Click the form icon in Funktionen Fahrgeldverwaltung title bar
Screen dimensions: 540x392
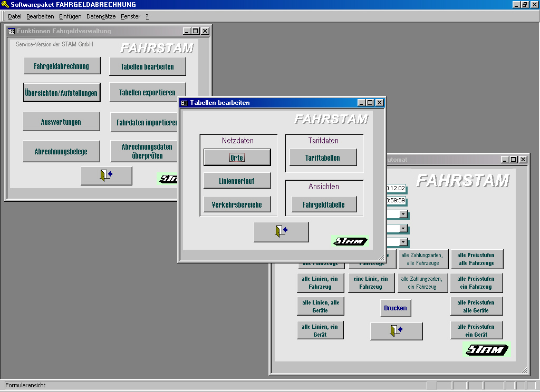coord(11,31)
